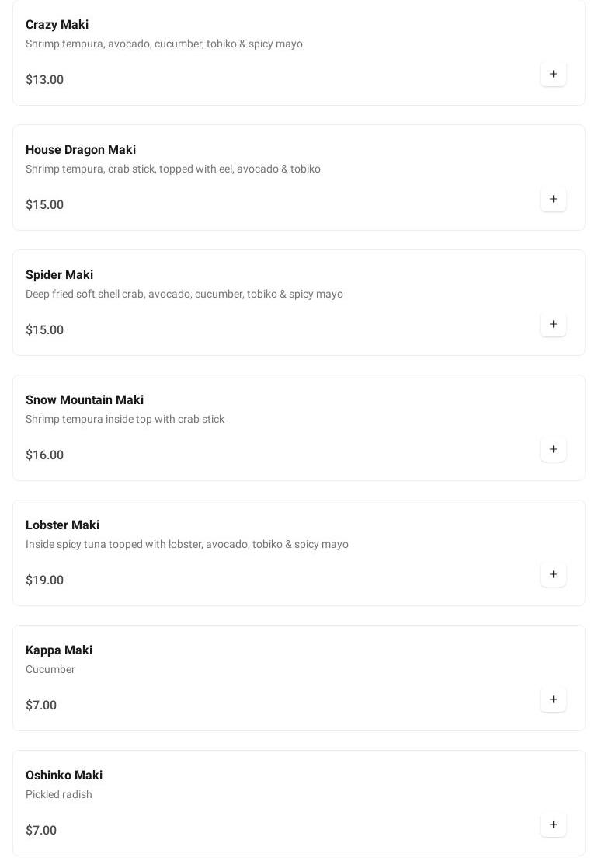Click the 'Cucumber' description under Kappa Maki
This screenshot has width=598, height=868.
tap(50, 669)
